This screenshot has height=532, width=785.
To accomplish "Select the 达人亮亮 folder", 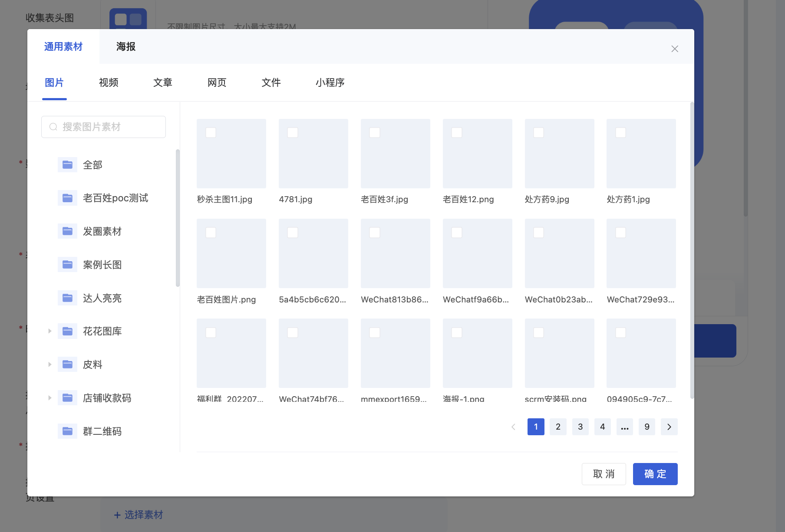I will tap(103, 298).
